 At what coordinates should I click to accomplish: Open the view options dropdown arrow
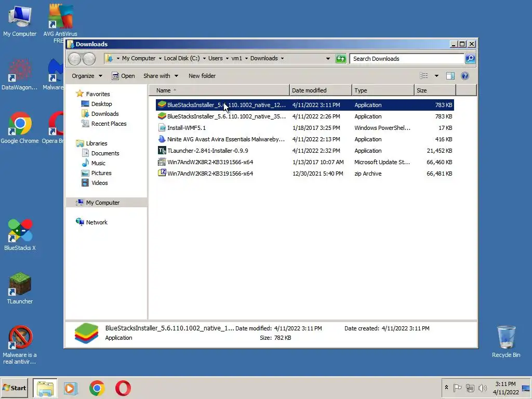pyautogui.click(x=436, y=76)
